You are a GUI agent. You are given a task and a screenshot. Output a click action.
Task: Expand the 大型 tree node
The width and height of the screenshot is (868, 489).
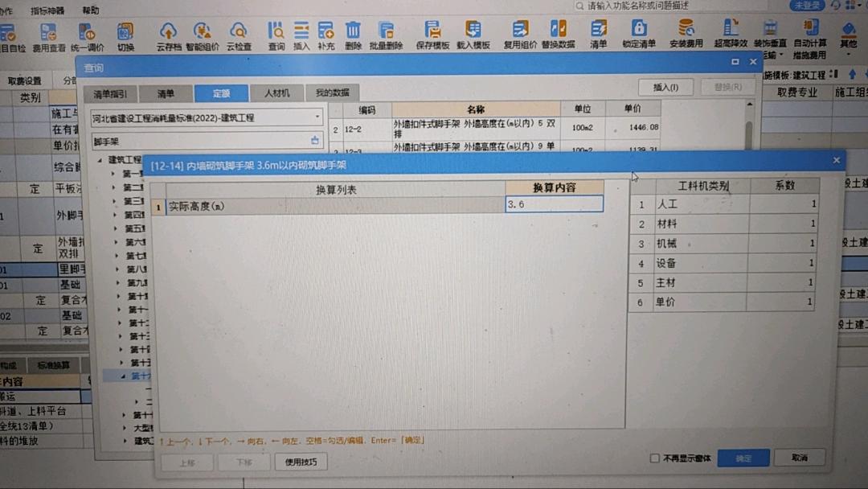pos(124,428)
